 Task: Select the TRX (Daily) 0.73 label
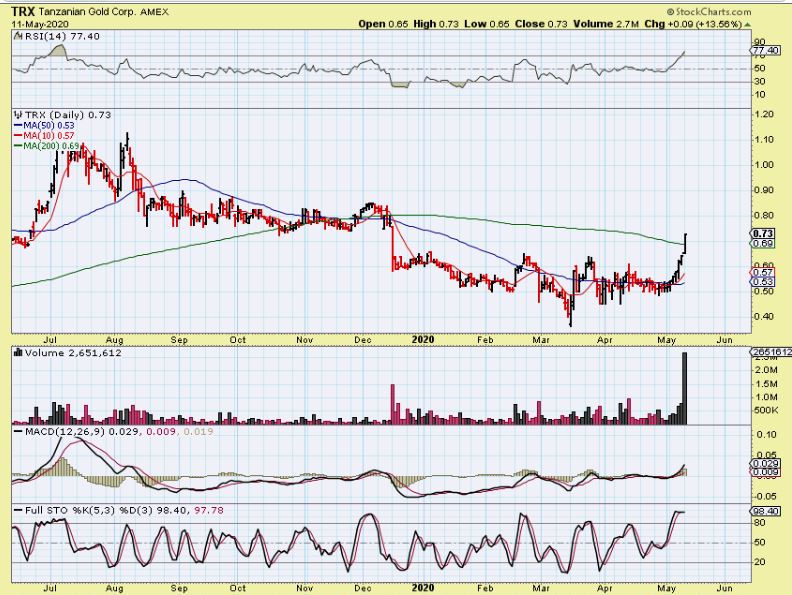68,115
